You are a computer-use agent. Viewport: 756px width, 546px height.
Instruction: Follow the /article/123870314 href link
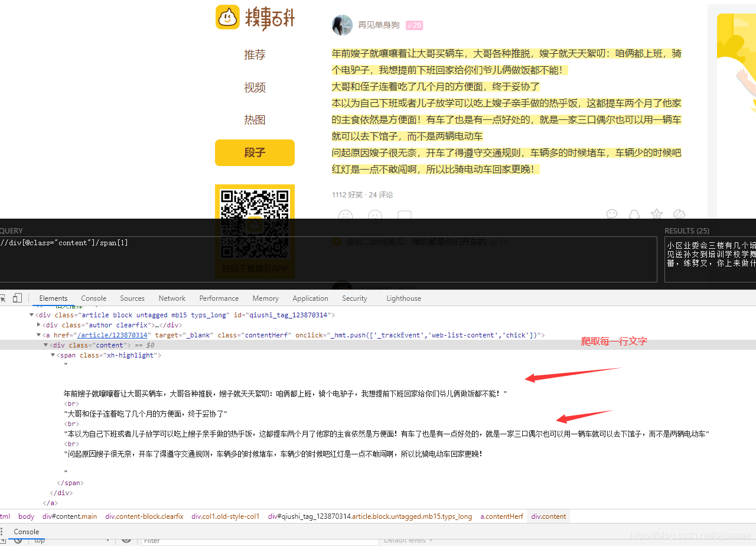coord(112,335)
